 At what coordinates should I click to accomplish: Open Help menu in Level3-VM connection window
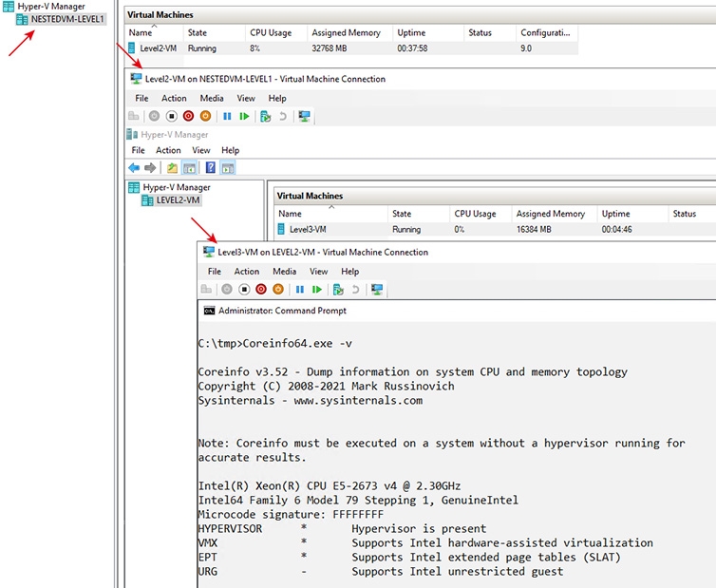(x=349, y=272)
